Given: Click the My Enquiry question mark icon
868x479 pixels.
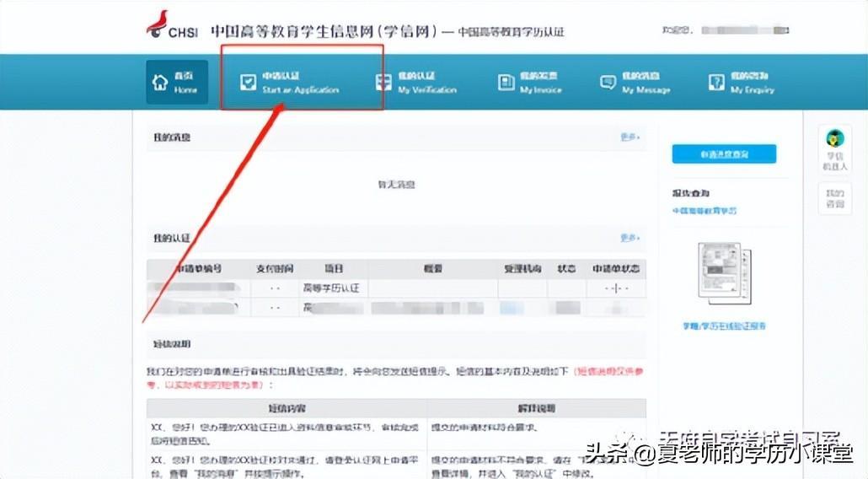Looking at the screenshot, I should pos(716,83).
